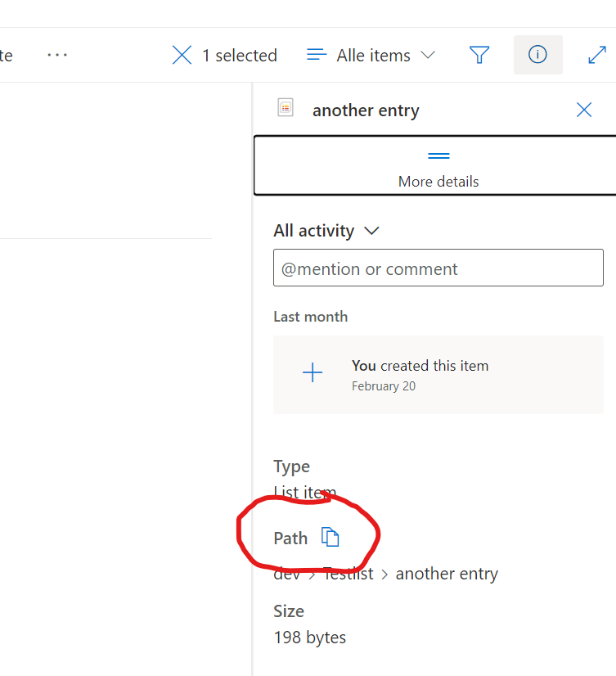Viewport: 616px width, 676px height.
Task: Expand content with the diagonal arrows icon
Action: point(597,55)
